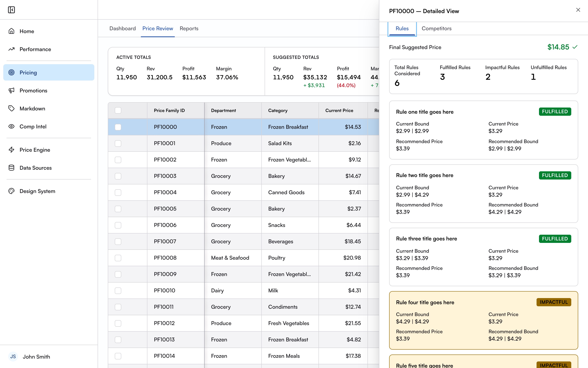
Task: Click the $14.85 final suggested price
Action: point(558,47)
